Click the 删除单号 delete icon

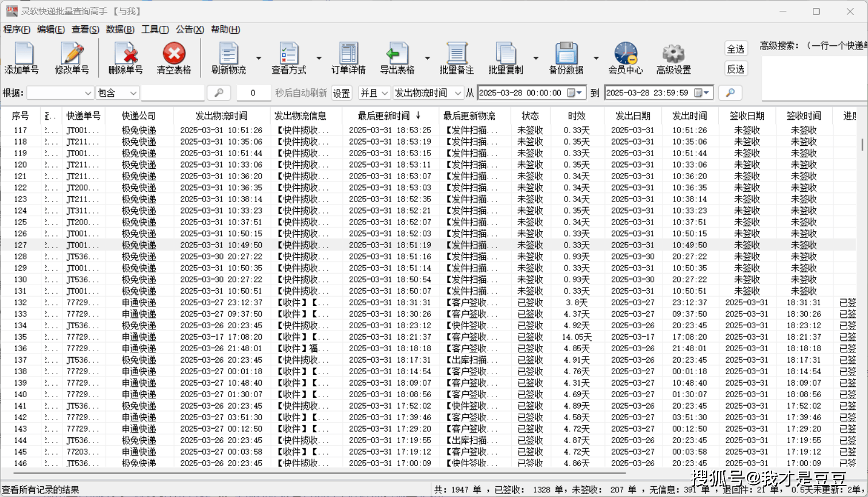pos(125,53)
